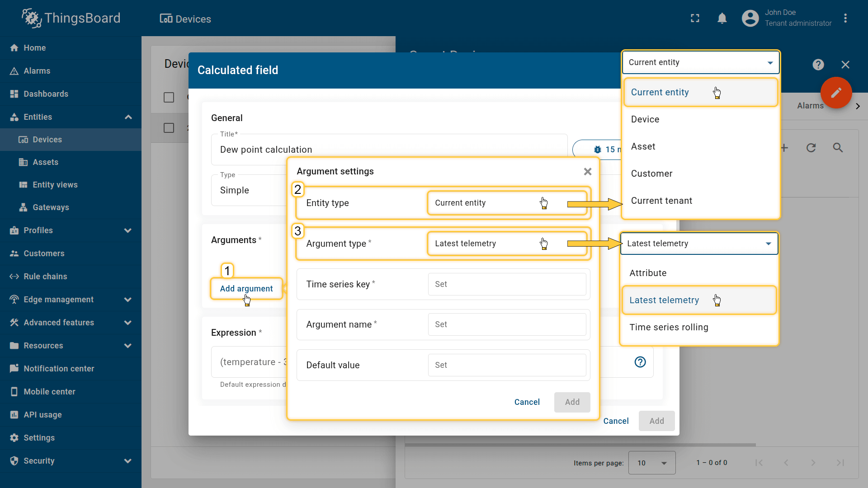Viewport: 868px width, 488px height.
Task: Close the Argument settings popup
Action: tap(587, 171)
